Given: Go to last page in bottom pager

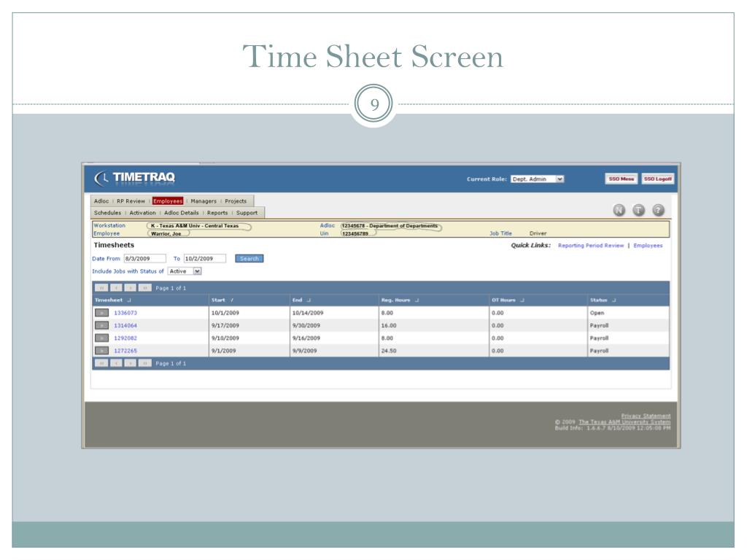Looking at the screenshot, I should click(x=145, y=363).
